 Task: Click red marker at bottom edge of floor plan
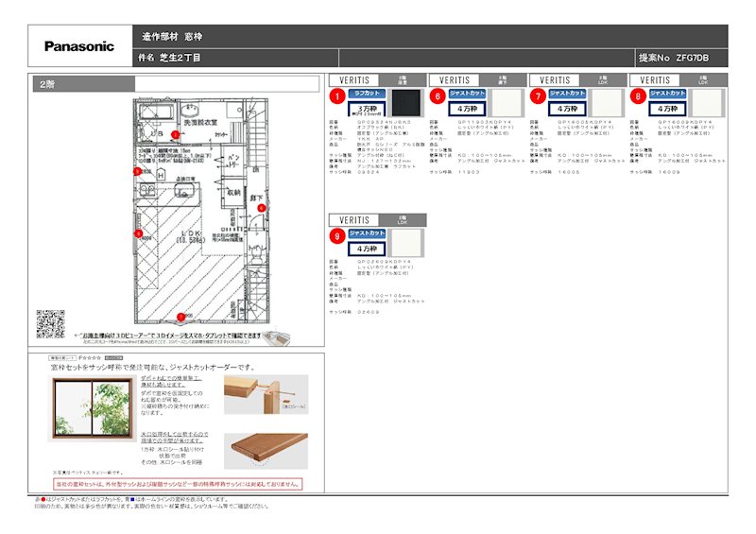[180, 317]
